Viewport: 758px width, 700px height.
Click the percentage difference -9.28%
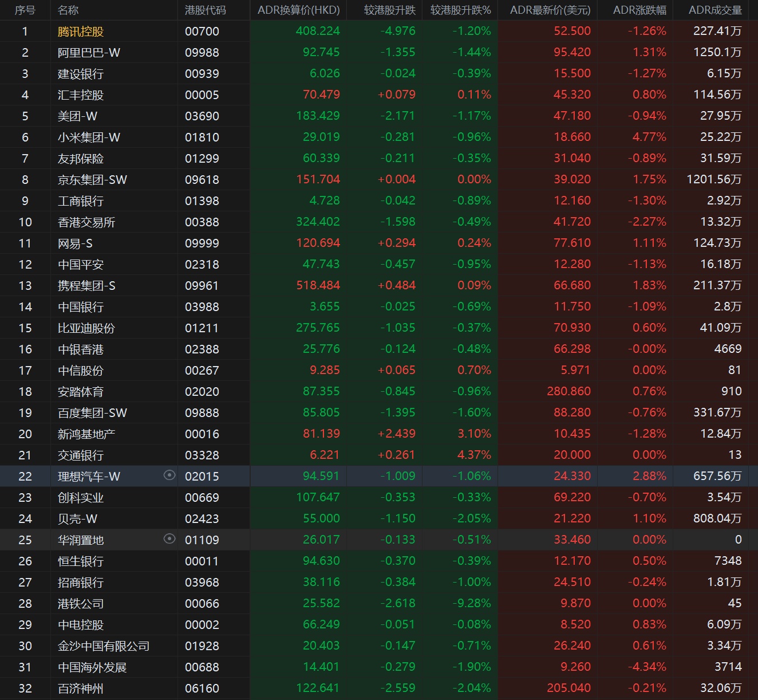tap(472, 603)
